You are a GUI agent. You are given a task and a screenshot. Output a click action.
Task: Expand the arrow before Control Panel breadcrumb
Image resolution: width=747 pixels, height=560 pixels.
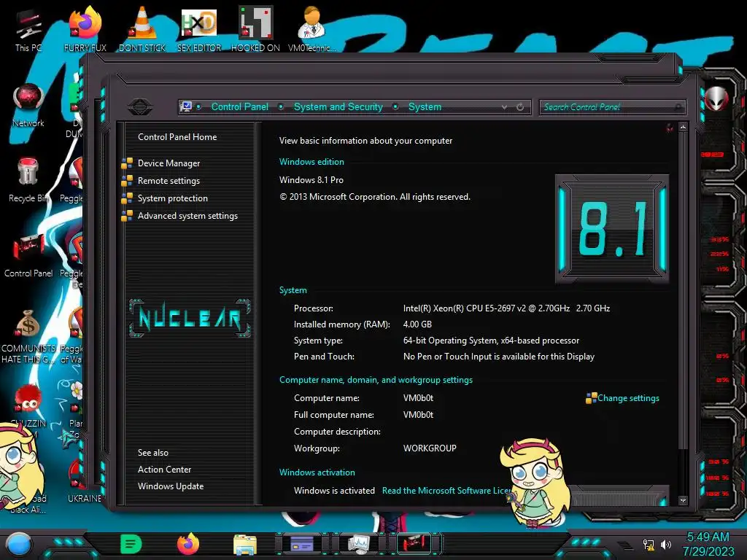click(198, 106)
